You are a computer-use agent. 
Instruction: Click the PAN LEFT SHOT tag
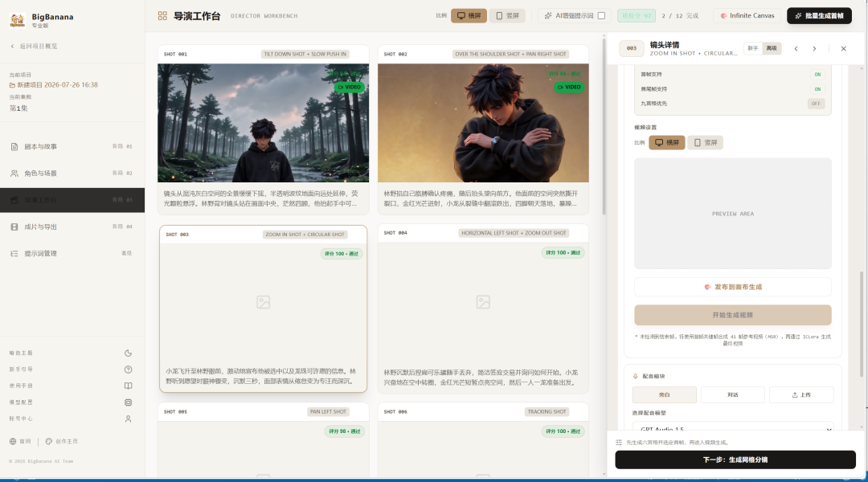pyautogui.click(x=328, y=412)
